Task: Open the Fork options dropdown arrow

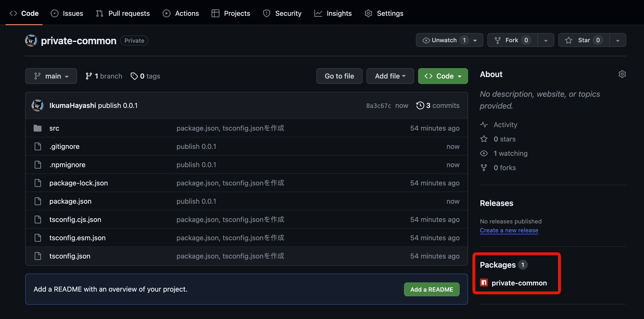Action: point(546,40)
